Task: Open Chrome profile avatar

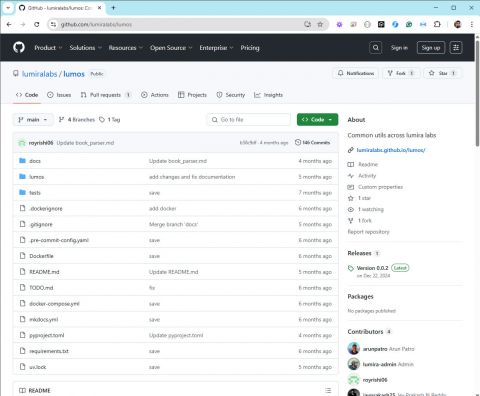Action: click(458, 24)
